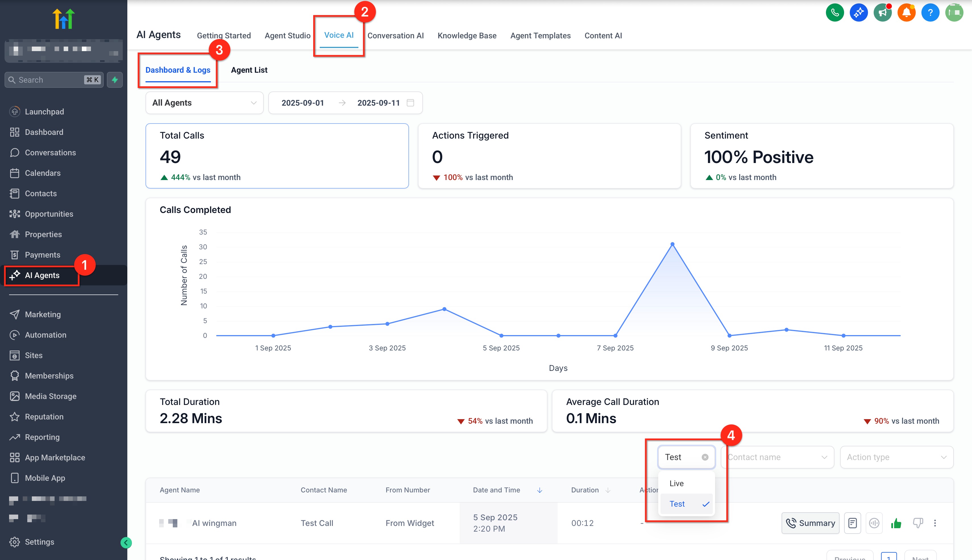Screen dimensions: 972x560
Task: Open the orange notifications bell
Action: [906, 13]
